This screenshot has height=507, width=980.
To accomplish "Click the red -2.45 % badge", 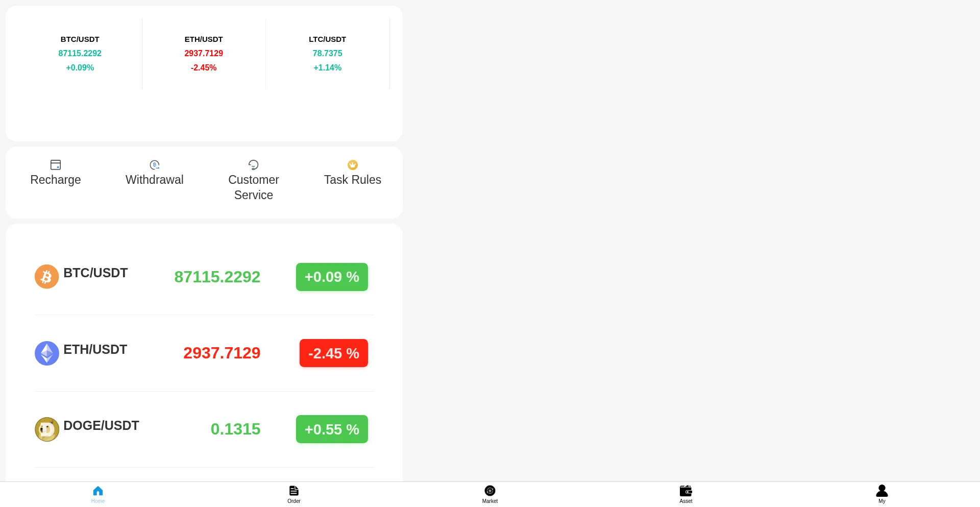I will [333, 353].
